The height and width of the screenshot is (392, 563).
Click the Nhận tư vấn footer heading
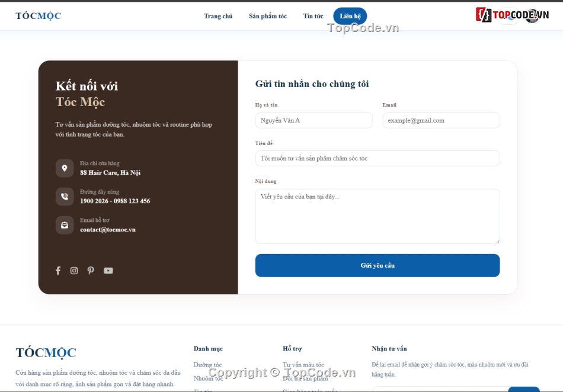coord(389,349)
